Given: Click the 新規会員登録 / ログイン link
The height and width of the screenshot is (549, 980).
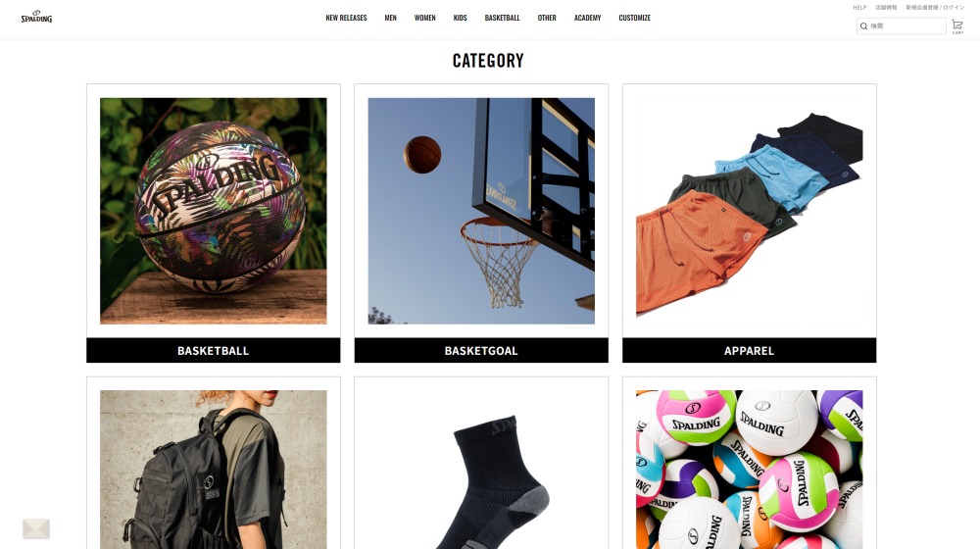Looking at the screenshot, I should click(935, 8).
